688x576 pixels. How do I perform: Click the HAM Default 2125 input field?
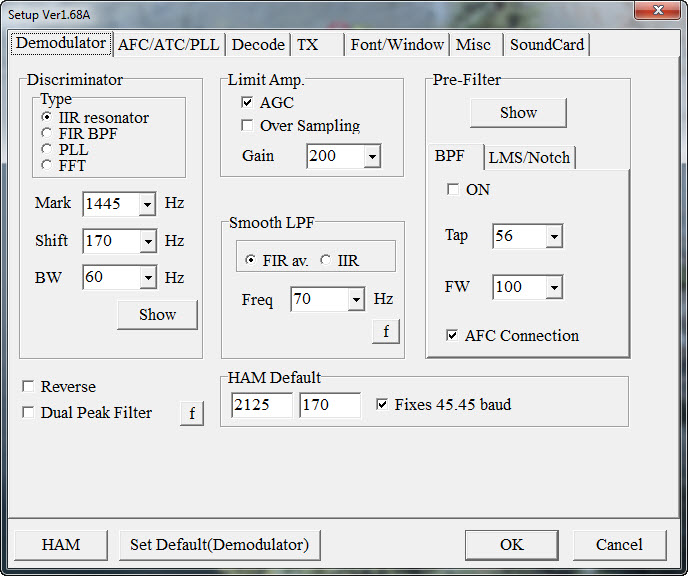coord(261,405)
